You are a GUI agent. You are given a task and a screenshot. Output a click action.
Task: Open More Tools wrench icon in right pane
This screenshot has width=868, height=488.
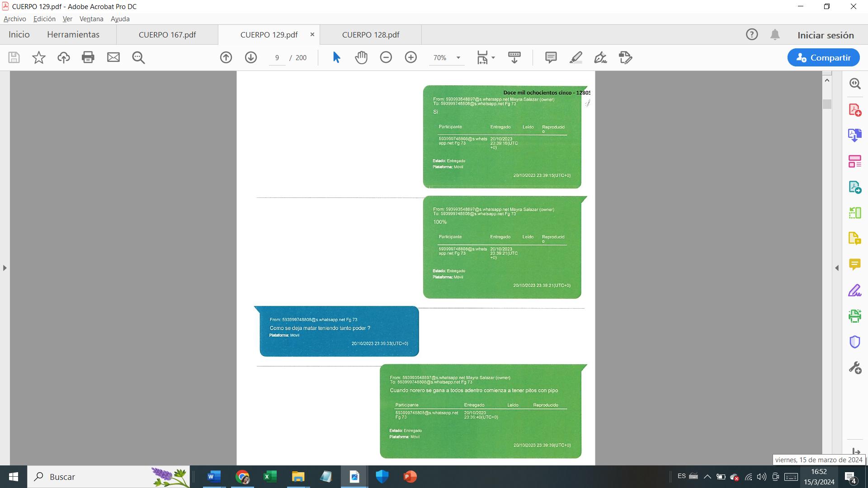click(855, 368)
